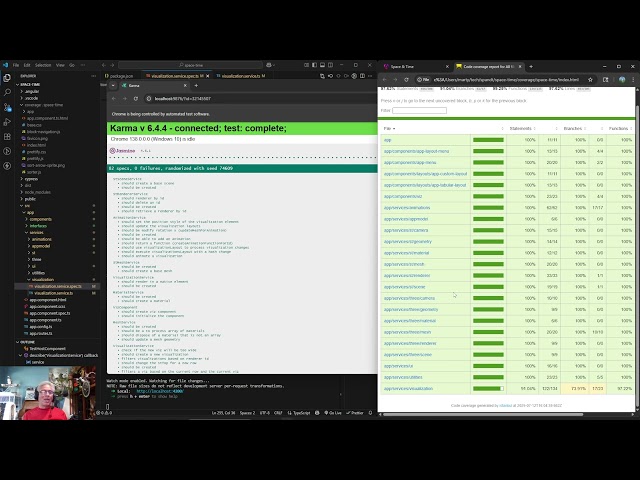Click the Go Live status bar button
Viewport: 640px width, 480px height.
tap(333, 413)
